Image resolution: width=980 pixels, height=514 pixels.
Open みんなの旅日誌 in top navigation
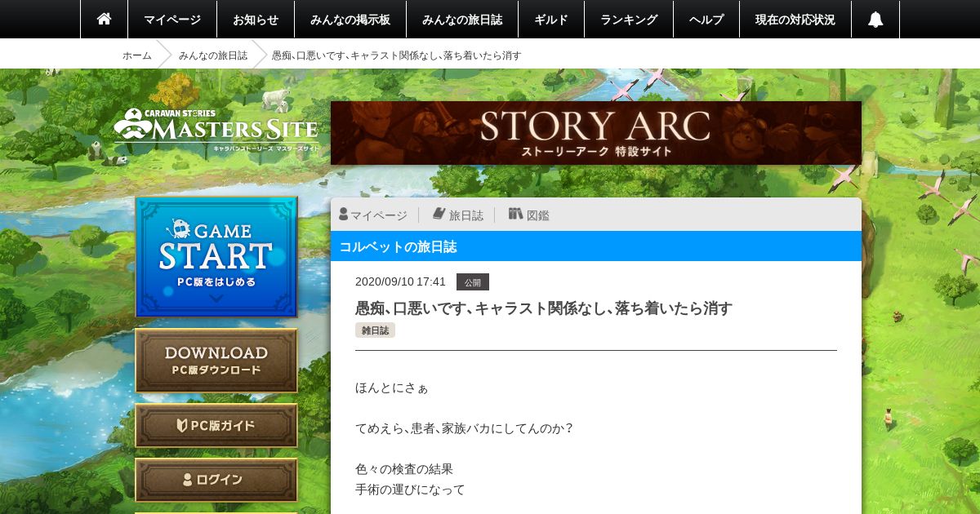pos(462,19)
